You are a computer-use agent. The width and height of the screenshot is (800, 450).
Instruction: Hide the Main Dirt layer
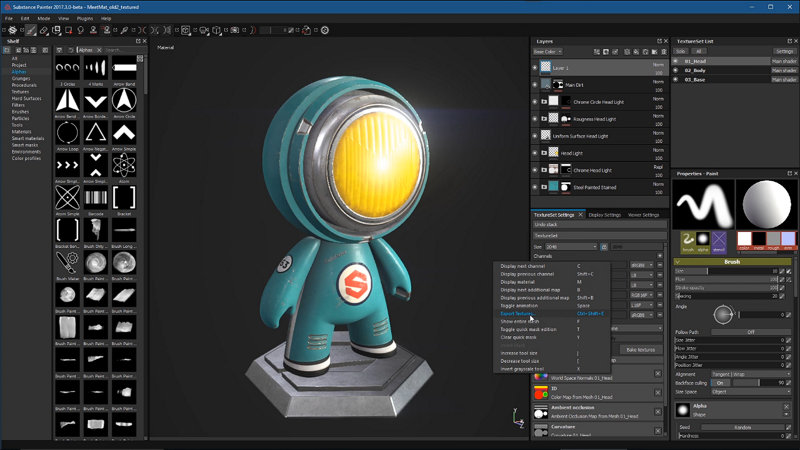coord(535,85)
